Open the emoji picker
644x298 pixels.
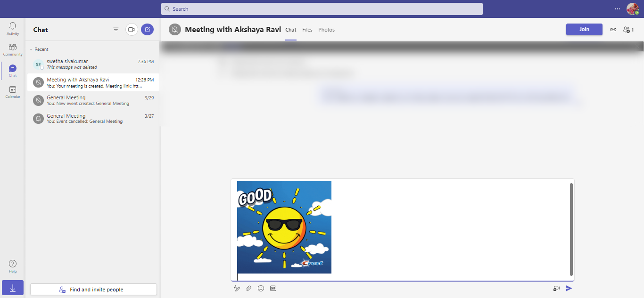click(261, 288)
